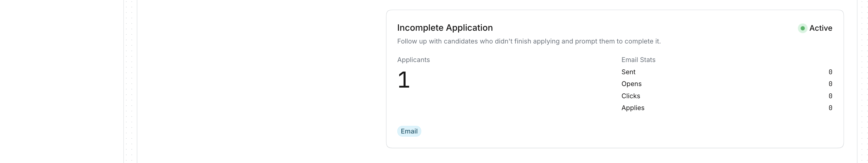Viewport: 868px width, 163px height.
Task: Click the Applies count value
Action: click(x=830, y=108)
